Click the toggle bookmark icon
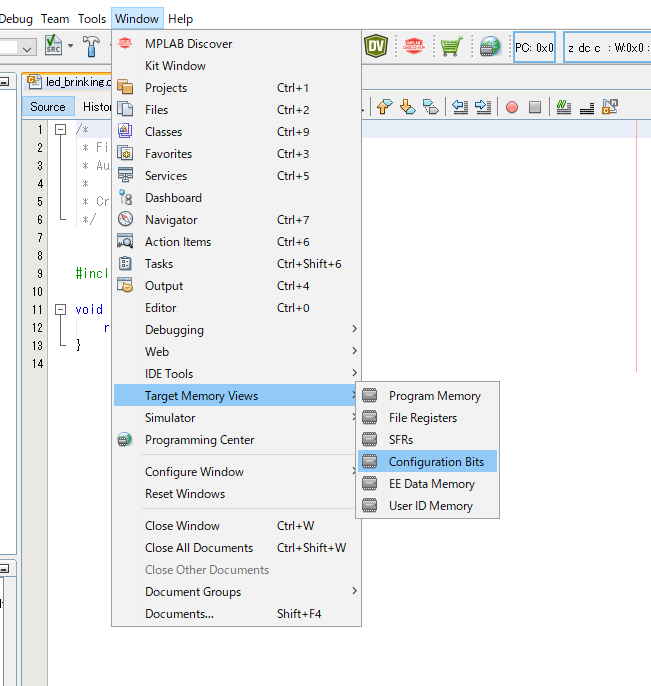This screenshot has width=651, height=686. pyautogui.click(x=430, y=107)
